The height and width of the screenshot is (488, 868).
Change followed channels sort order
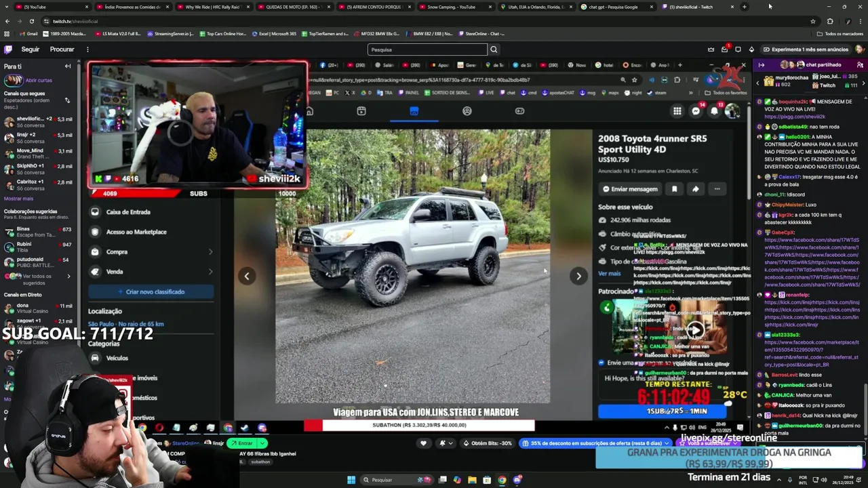click(67, 100)
